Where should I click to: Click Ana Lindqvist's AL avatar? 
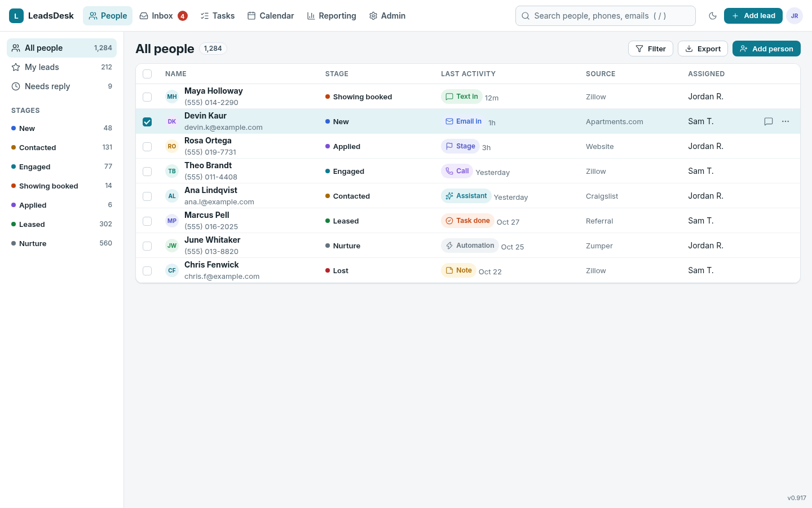click(x=172, y=196)
